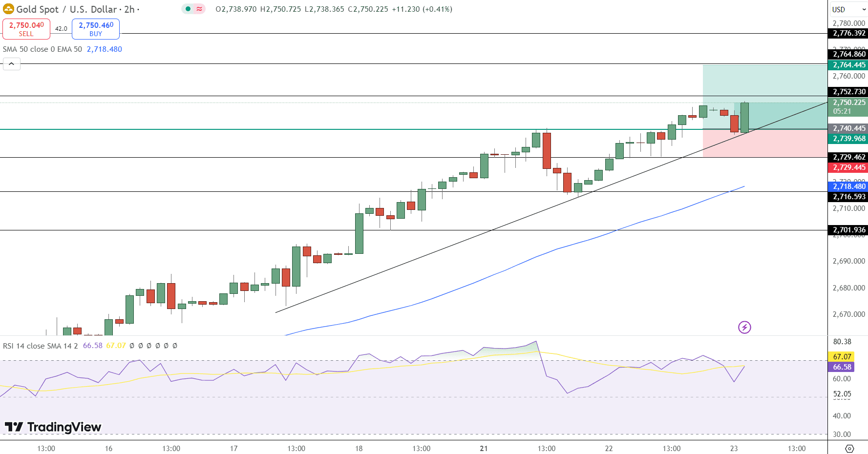Click the pink approximate-data indicator icon
This screenshot has height=454, width=868.
coord(199,9)
